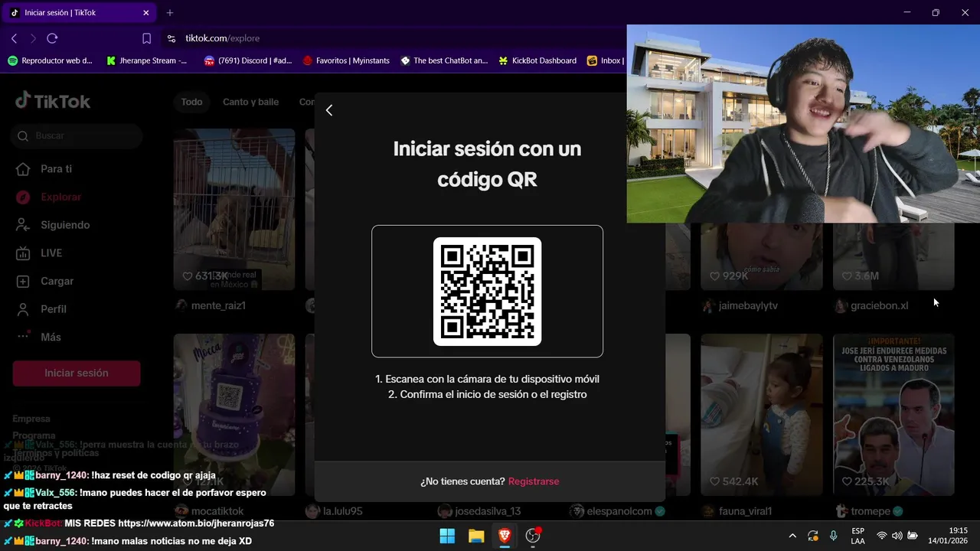980x551 pixels.
Task: Open The best ChatBot bookmark
Action: coord(444,60)
